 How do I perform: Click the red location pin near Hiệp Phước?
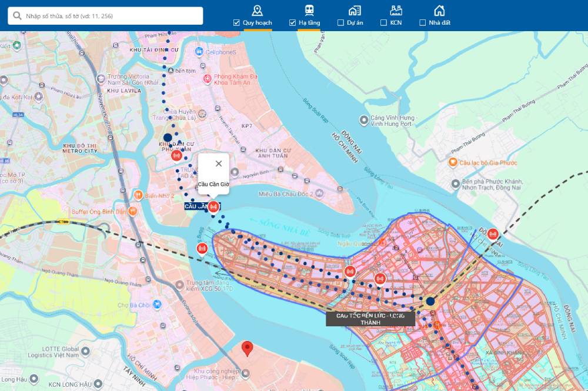(x=248, y=348)
